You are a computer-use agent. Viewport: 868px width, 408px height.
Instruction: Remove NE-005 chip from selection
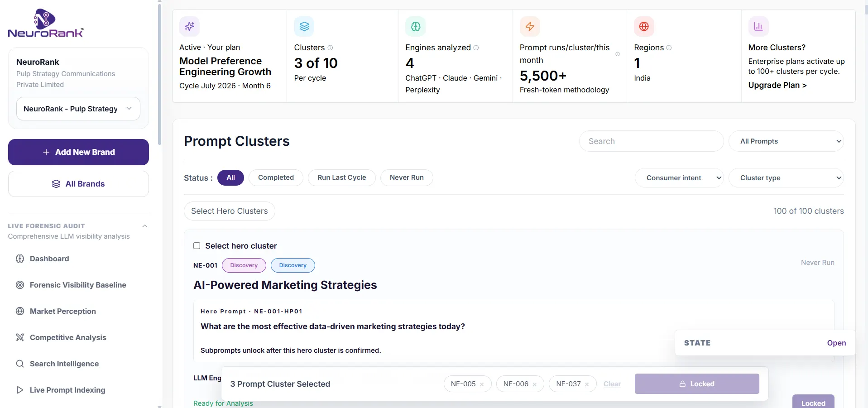click(482, 384)
